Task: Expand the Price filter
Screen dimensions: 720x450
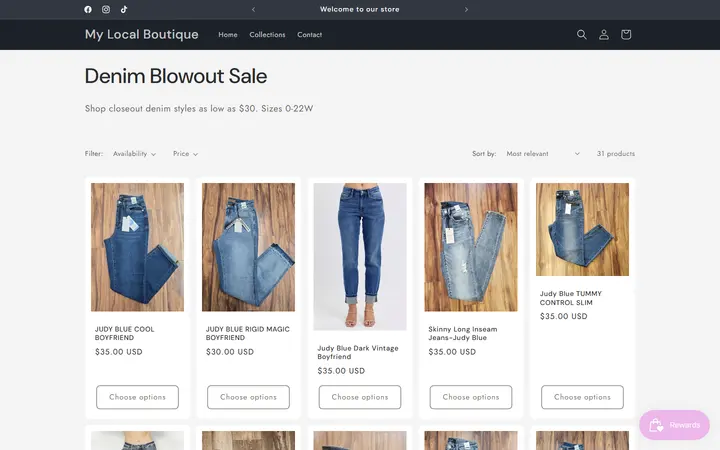Action: (186, 154)
